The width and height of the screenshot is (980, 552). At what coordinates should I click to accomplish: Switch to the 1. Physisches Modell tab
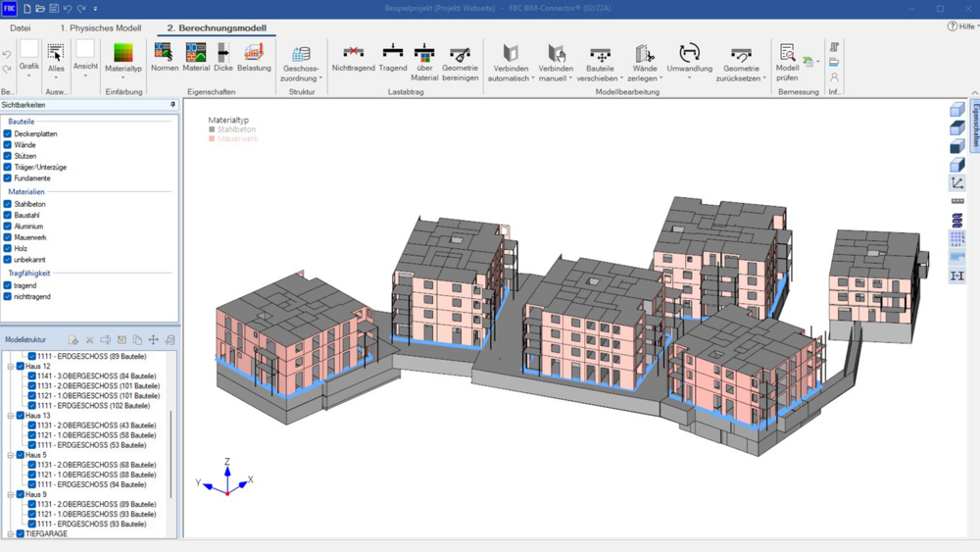point(101,28)
